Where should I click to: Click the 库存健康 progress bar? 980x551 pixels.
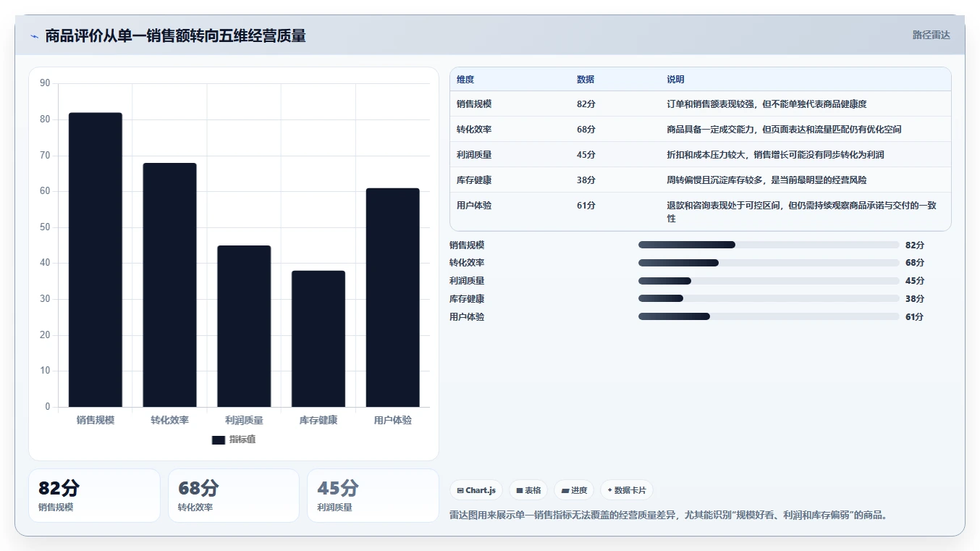point(769,298)
